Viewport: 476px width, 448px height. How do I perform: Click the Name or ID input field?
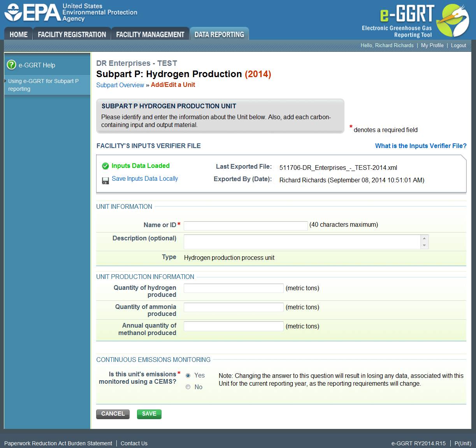tap(246, 226)
